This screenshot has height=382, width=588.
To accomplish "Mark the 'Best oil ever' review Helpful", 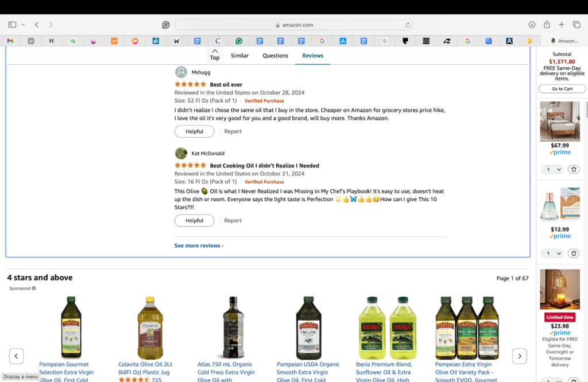I will [x=194, y=131].
